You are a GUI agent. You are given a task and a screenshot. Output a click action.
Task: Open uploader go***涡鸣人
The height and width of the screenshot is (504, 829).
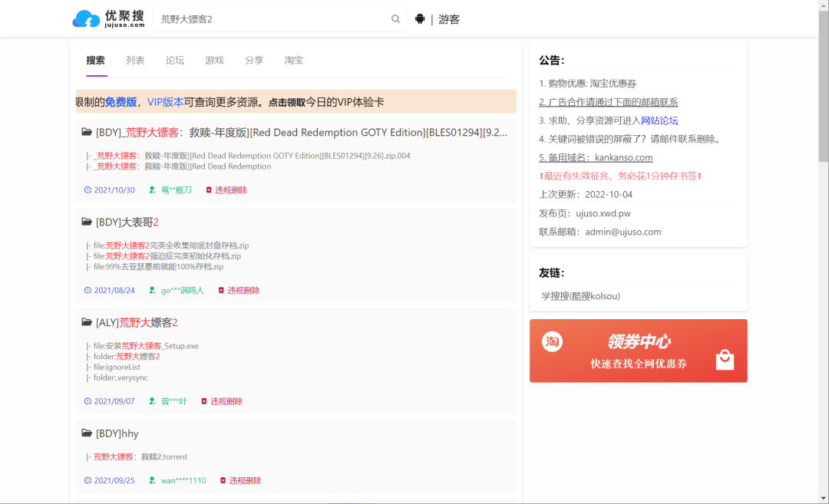pos(183,290)
